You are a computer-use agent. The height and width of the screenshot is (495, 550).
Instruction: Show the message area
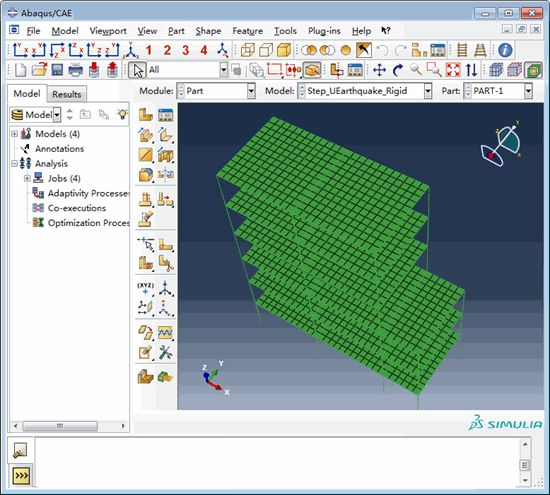21,450
